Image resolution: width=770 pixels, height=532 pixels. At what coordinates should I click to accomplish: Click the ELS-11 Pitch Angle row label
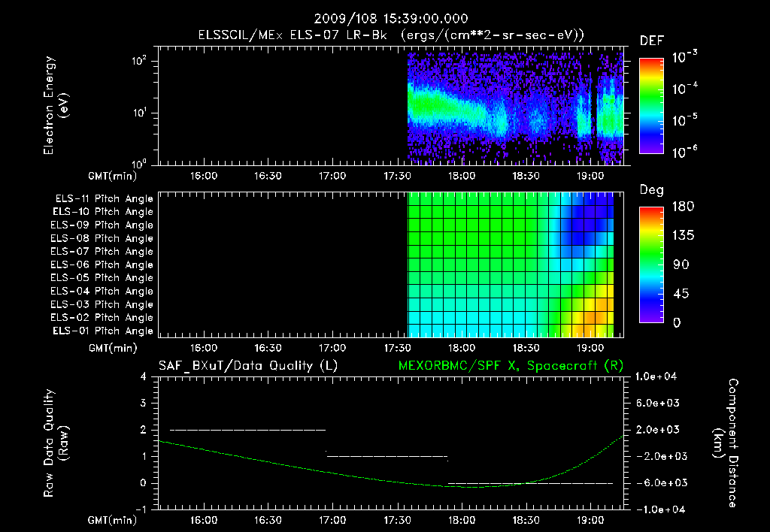tap(104, 198)
